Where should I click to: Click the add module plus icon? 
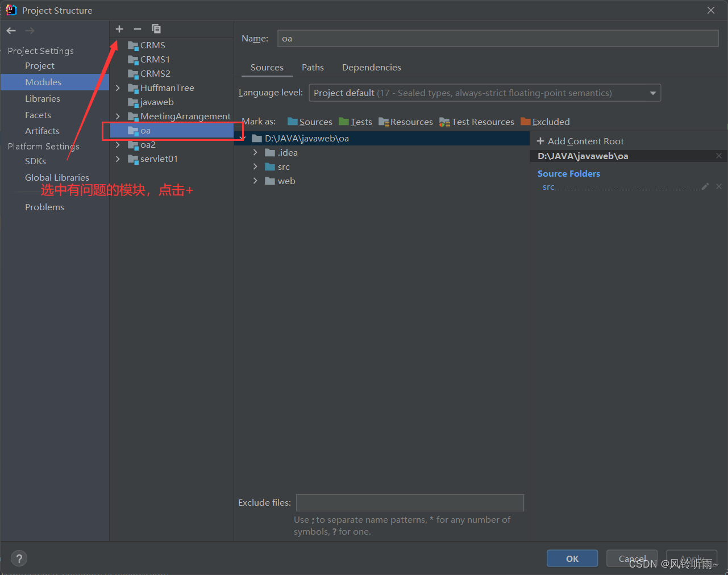pyautogui.click(x=119, y=29)
